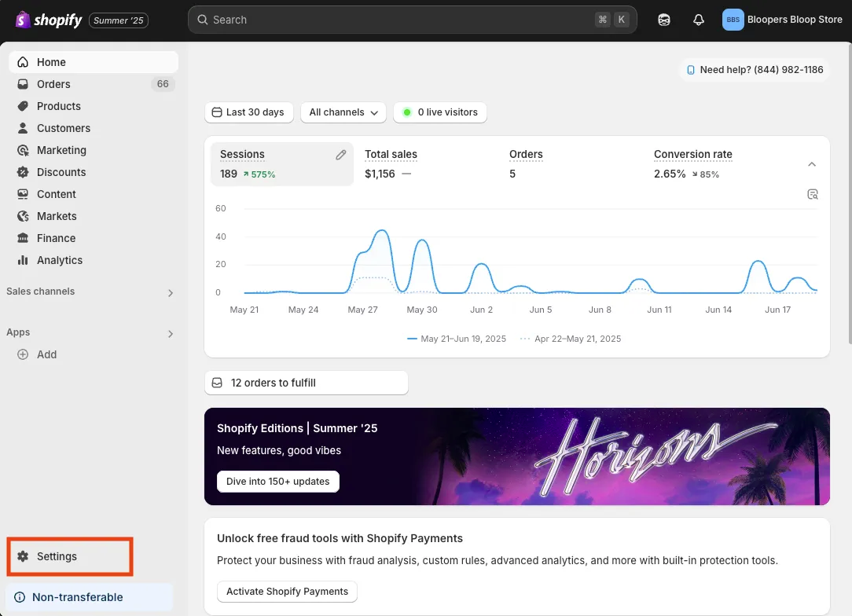Screen dimensions: 852x616
Task: Collapse the metrics chart card
Action: tap(812, 164)
